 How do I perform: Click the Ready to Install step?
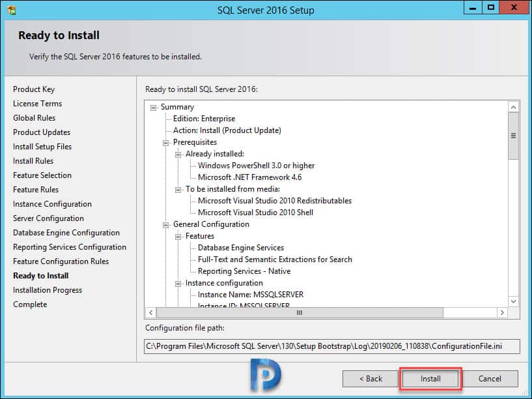click(x=41, y=276)
